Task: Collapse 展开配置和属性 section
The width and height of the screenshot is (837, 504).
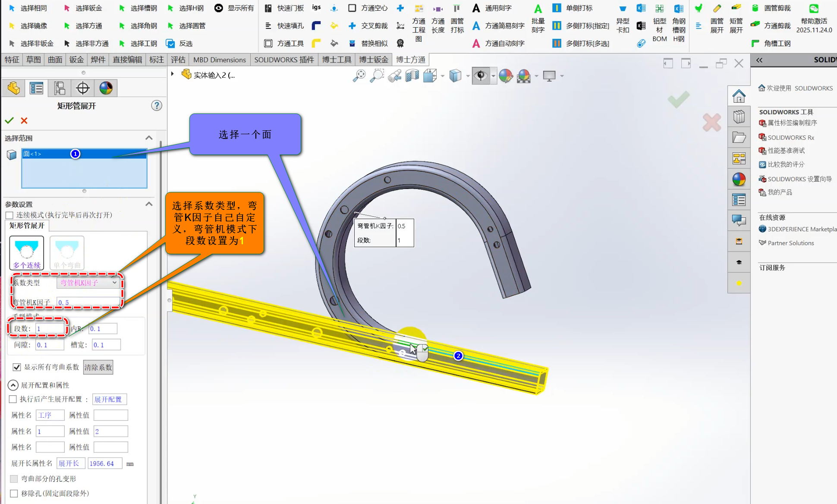Action: [x=13, y=385]
